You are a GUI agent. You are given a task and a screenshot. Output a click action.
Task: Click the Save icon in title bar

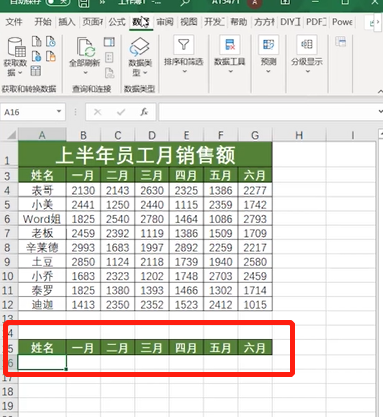84,3
